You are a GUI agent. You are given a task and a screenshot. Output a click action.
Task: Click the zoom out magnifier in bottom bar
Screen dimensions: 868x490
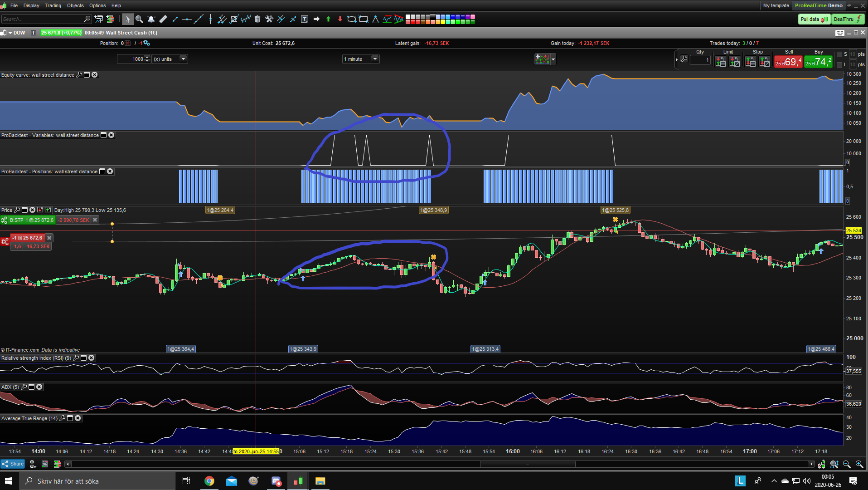point(847,464)
